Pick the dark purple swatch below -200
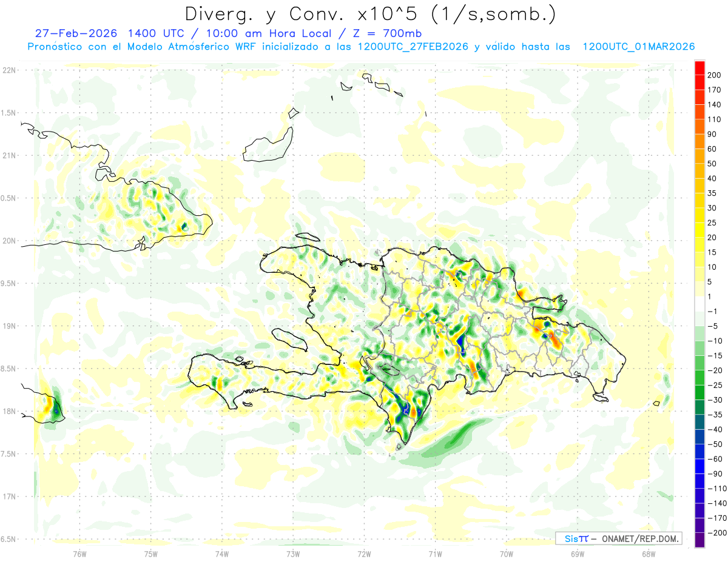Screen dimensions: 728x562 click(x=700, y=540)
